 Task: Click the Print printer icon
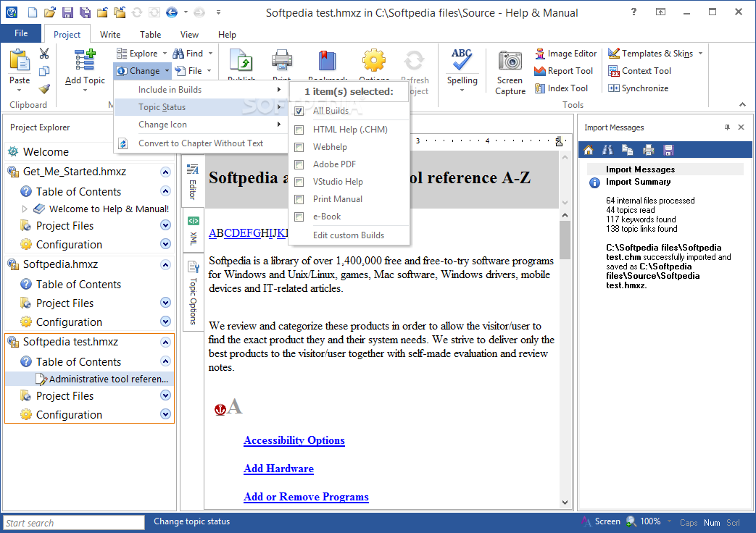[x=281, y=62]
